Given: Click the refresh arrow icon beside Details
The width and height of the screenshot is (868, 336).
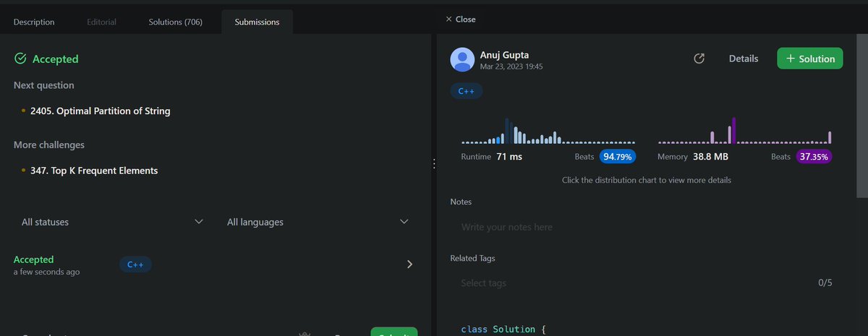Looking at the screenshot, I should (x=699, y=59).
